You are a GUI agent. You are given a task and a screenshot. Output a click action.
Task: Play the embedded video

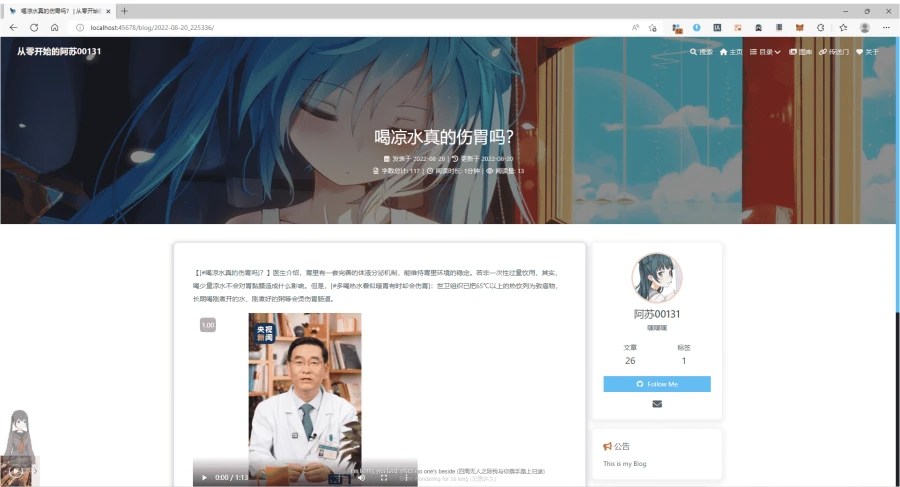(x=204, y=477)
